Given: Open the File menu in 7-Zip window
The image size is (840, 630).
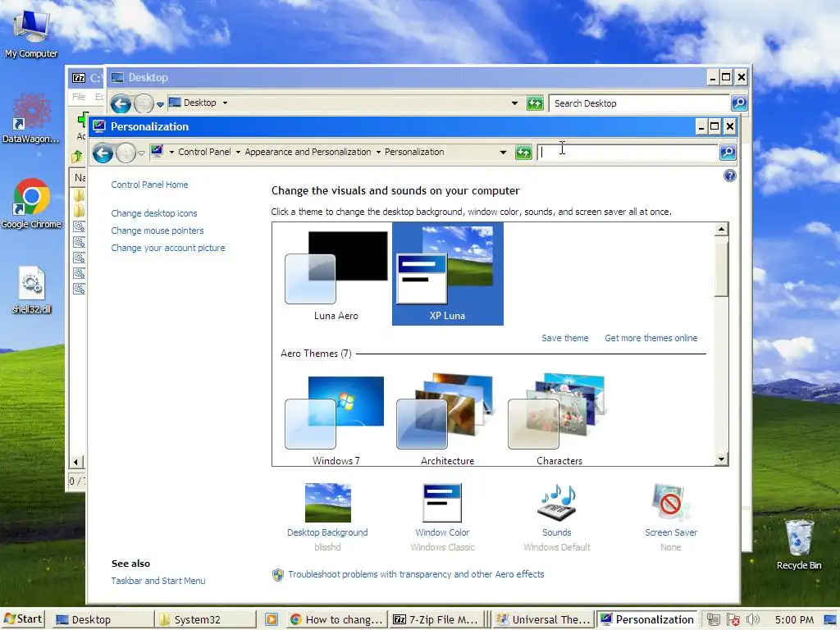Looking at the screenshot, I should 79,97.
